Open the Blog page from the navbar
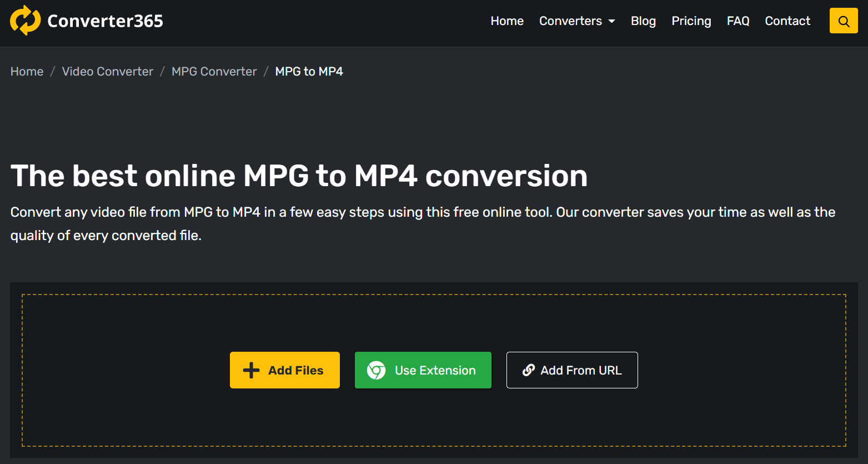The image size is (868, 464). click(643, 21)
